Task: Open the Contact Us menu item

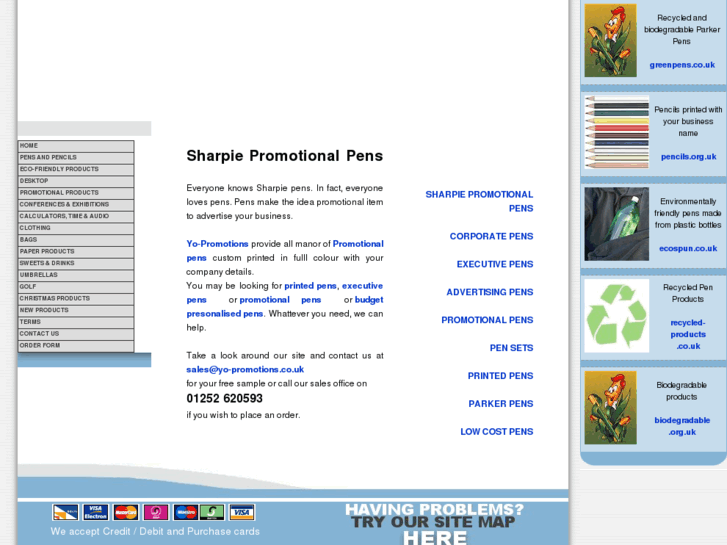Action: point(76,334)
